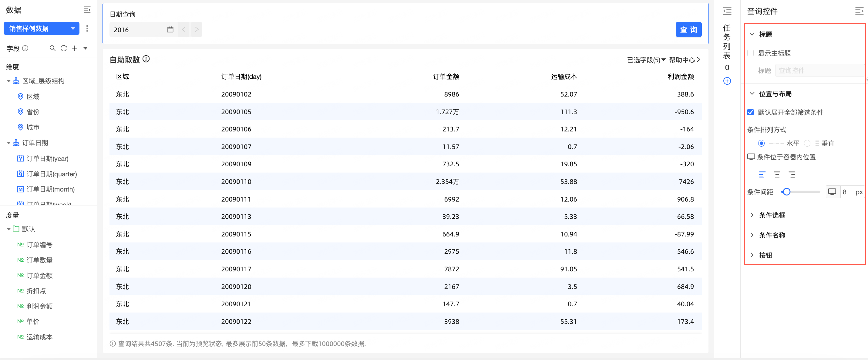Collapse the 区域_层级结构 tree node

tap(9, 81)
